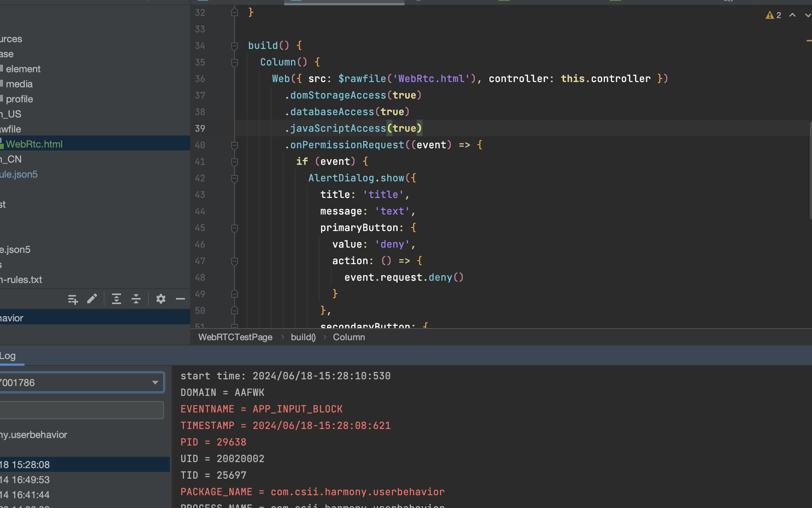Collapse the Column() block at line 35
This screenshot has height=508, width=812.
pos(235,62)
